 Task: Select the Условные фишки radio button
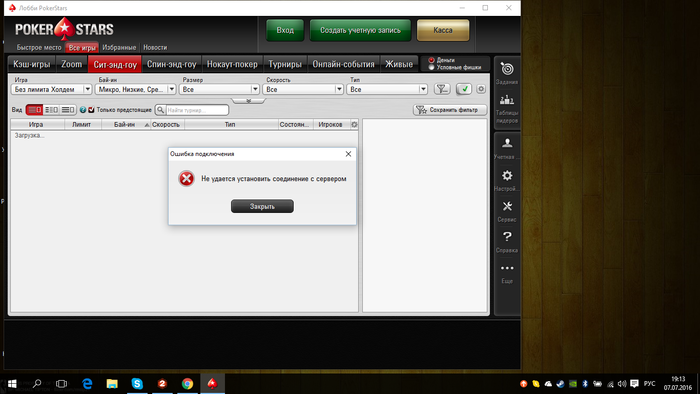coord(431,67)
